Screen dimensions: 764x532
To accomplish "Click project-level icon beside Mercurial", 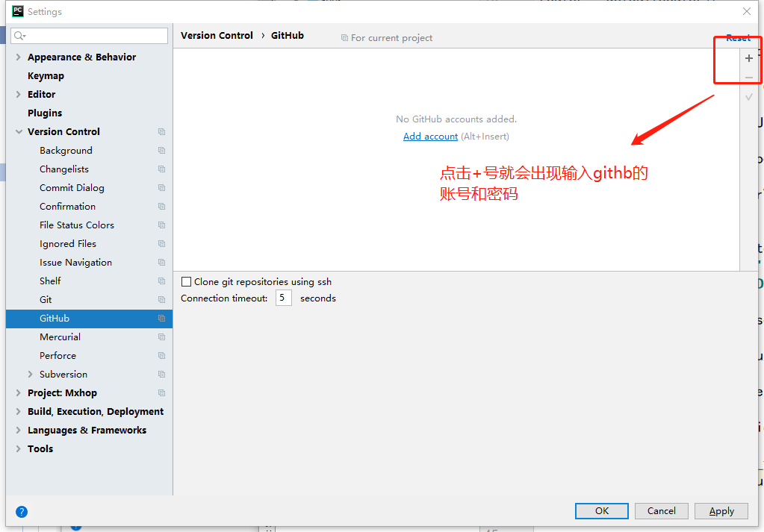I will [x=162, y=337].
